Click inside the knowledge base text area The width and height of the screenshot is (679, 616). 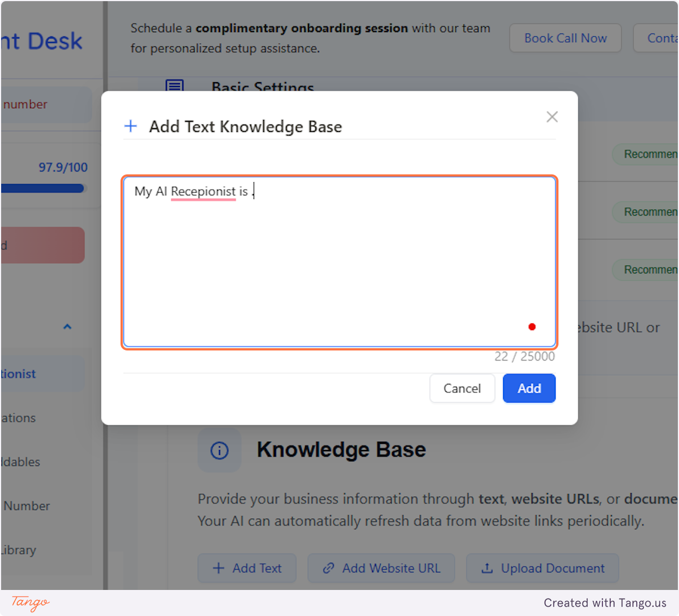(339, 260)
